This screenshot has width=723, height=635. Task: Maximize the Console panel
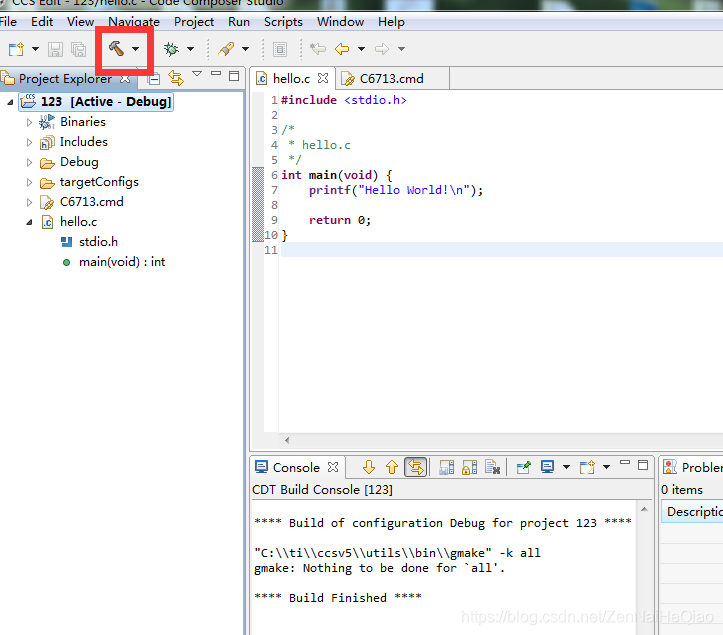(x=643, y=465)
